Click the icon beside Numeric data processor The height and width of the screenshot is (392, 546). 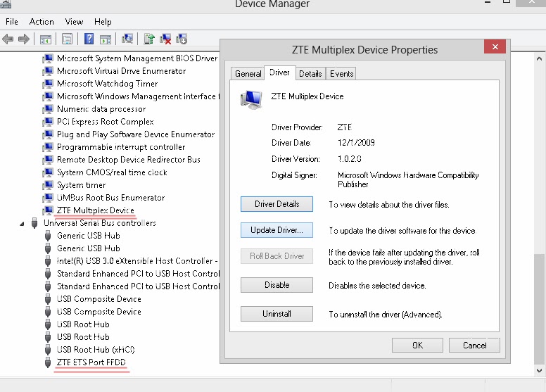(48, 109)
